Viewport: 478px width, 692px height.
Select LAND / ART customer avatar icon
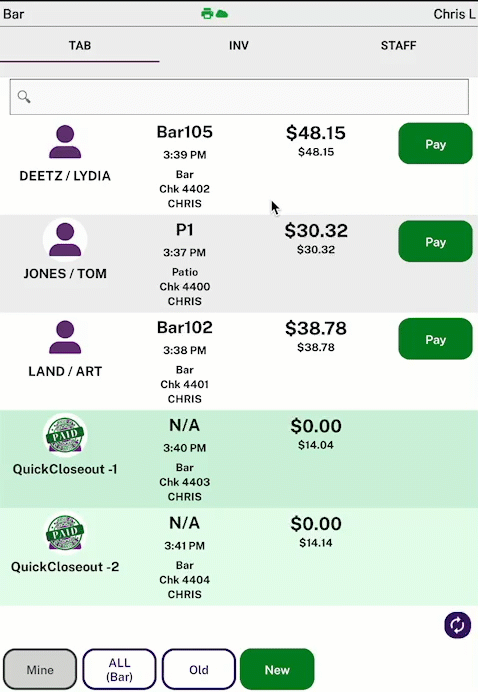tap(65, 337)
